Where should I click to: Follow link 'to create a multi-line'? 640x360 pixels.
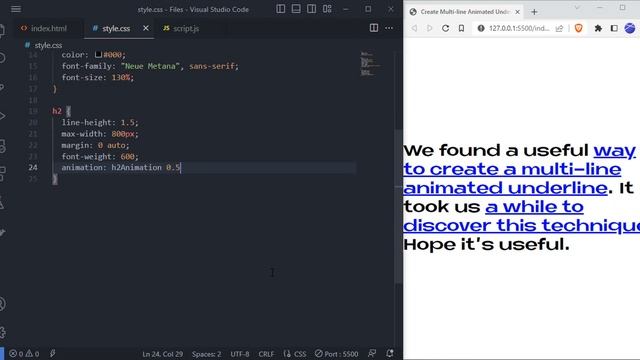(x=512, y=169)
